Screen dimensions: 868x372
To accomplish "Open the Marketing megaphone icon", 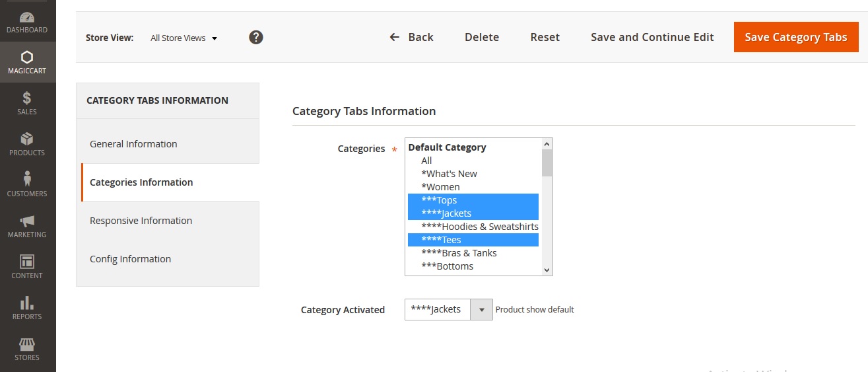I will point(27,221).
